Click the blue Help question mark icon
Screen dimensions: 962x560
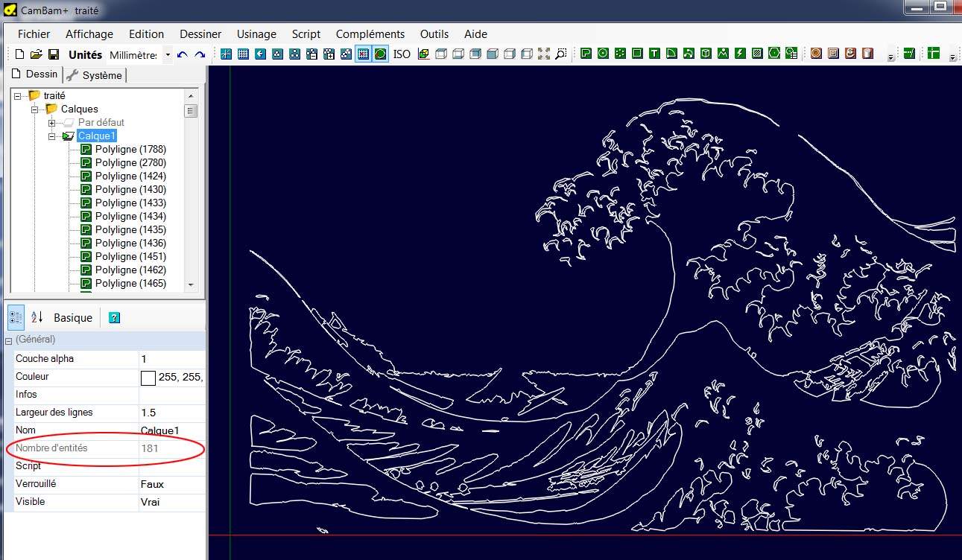[114, 318]
